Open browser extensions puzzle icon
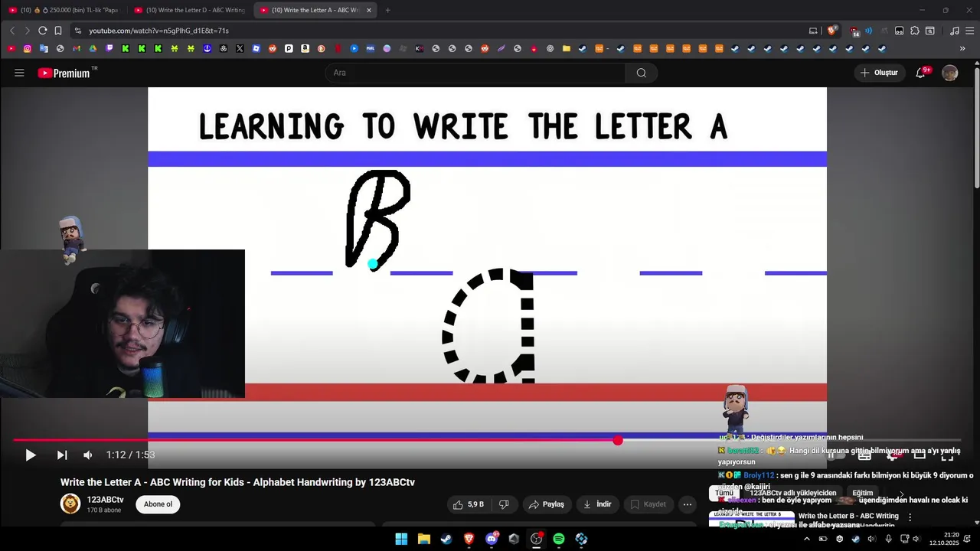The width and height of the screenshot is (980, 551). click(914, 31)
